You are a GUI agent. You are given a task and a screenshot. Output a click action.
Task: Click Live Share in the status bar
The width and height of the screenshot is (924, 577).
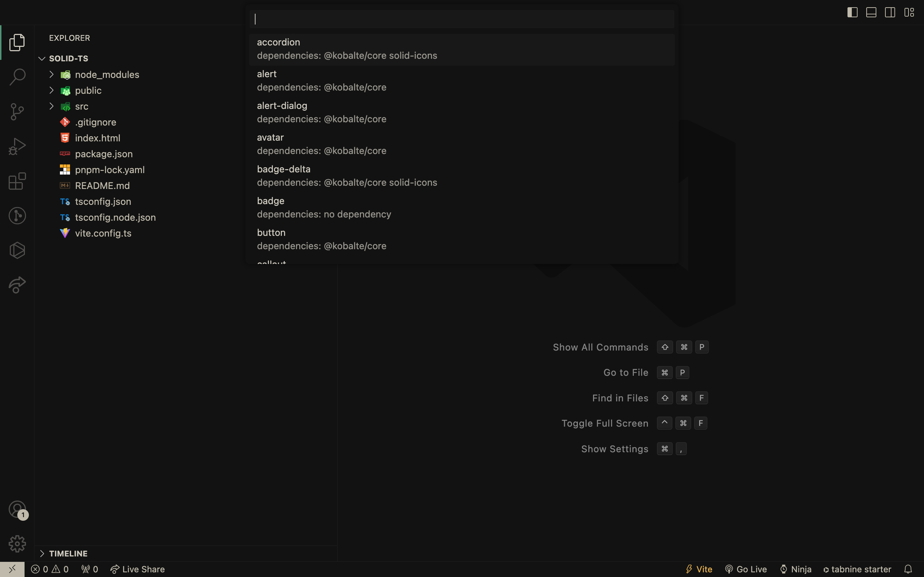(138, 569)
